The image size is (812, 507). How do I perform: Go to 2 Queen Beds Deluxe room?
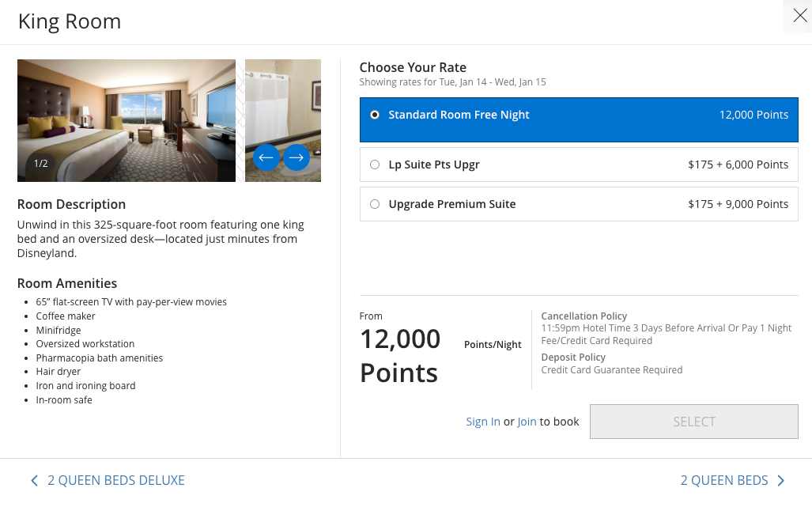115,480
